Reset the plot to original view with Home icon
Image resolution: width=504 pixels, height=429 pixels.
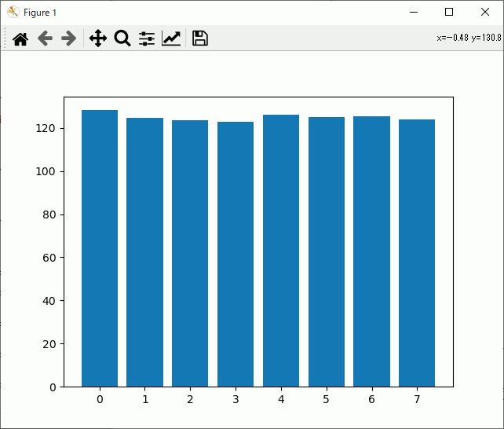tap(20, 39)
